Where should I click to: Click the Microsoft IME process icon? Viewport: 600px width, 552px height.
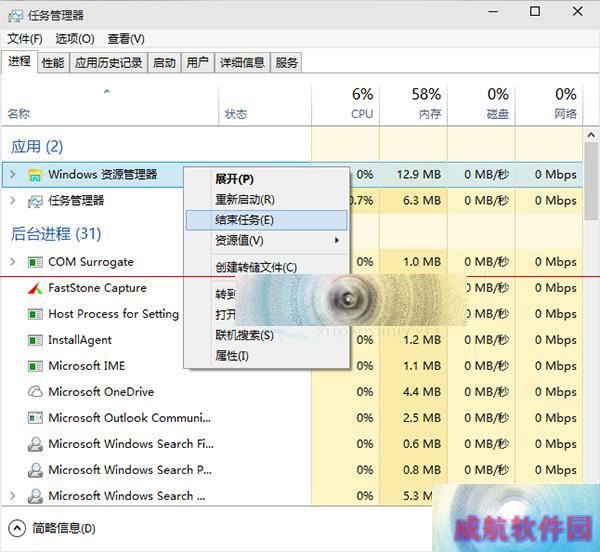click(x=35, y=366)
